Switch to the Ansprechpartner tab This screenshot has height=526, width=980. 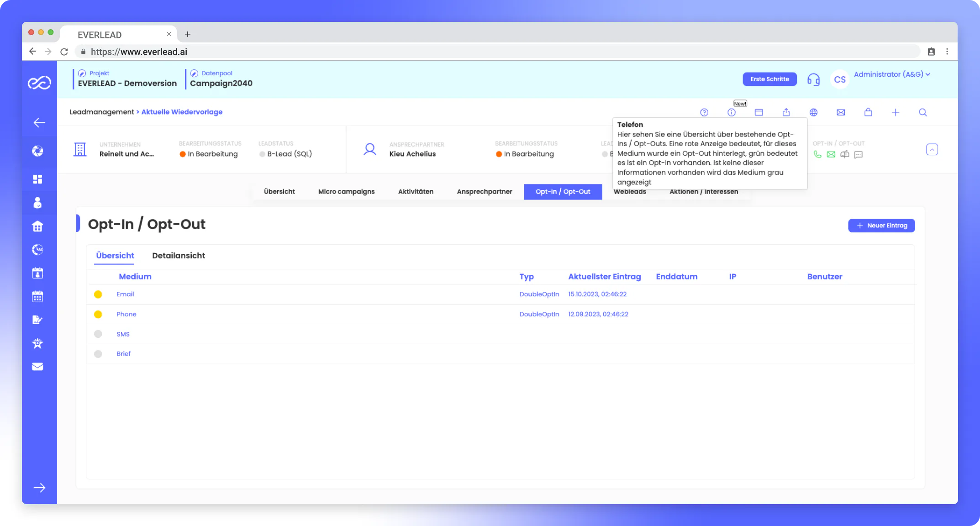(485, 192)
